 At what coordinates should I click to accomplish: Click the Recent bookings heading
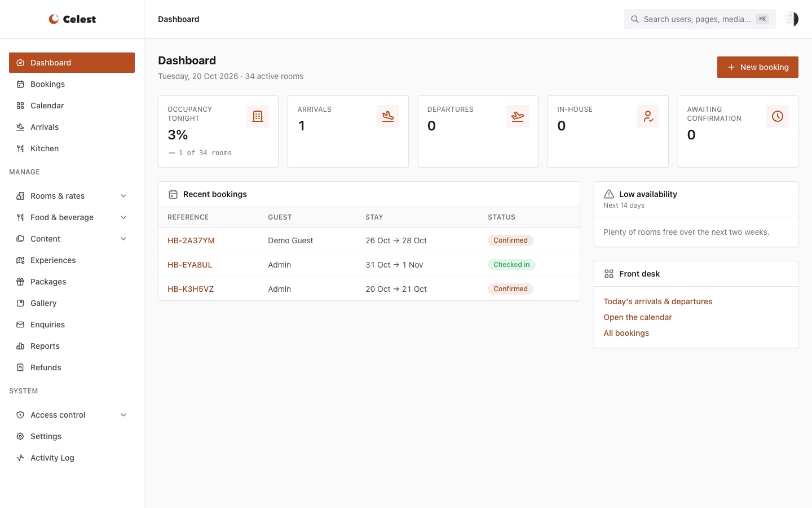coord(215,194)
